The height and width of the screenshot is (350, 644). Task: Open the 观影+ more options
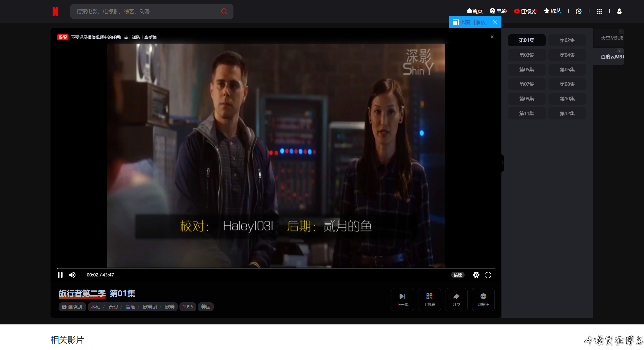point(483,300)
